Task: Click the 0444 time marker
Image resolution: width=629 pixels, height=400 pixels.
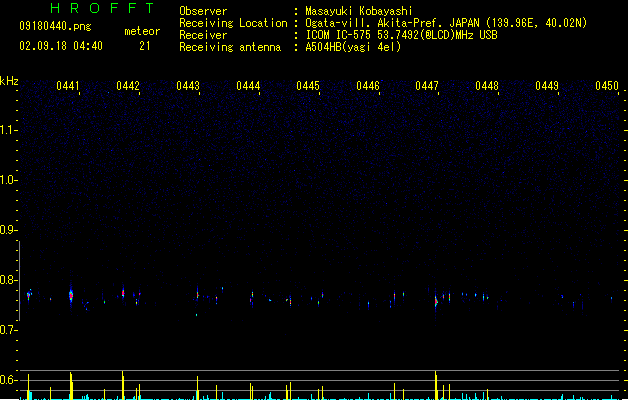Action: pos(248,86)
